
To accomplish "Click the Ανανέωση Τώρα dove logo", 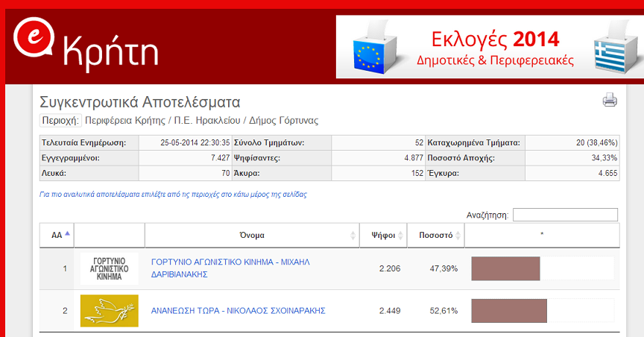I will (110, 311).
